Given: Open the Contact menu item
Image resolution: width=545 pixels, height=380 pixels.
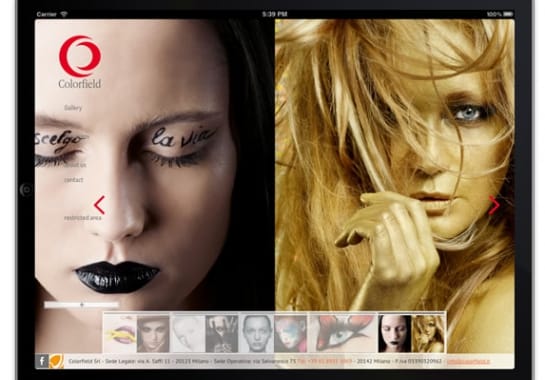Looking at the screenshot, I should (x=74, y=180).
